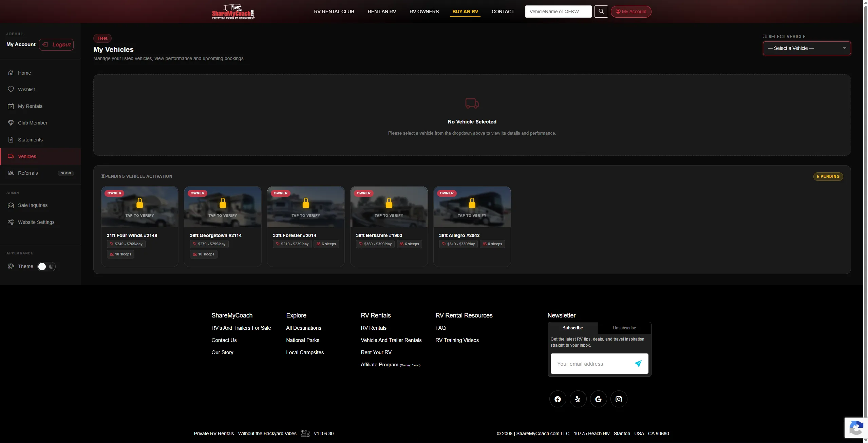Switch to the Unsubscribe newsletter tab
Screen dimensions: 868x443
[x=624, y=328]
